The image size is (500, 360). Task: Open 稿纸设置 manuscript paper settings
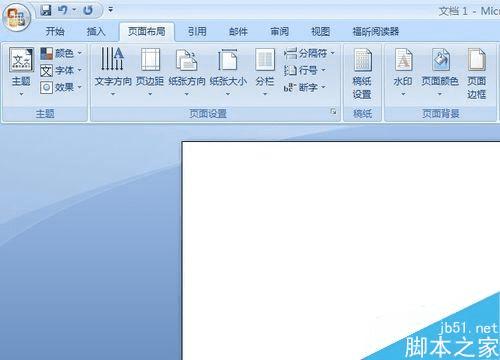pyautogui.click(x=362, y=74)
